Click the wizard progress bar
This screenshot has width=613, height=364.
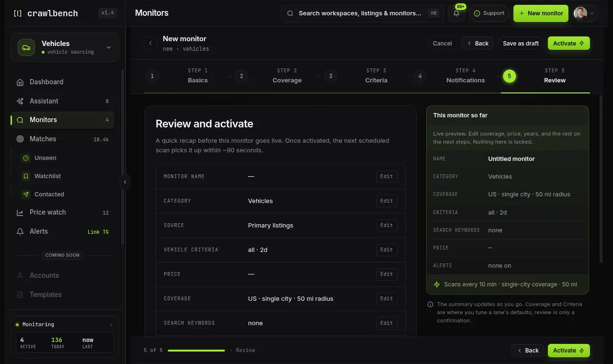pos(196,351)
